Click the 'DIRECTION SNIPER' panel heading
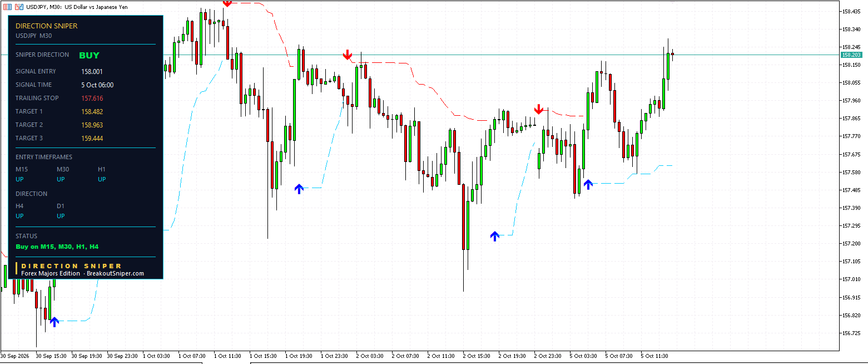The width and height of the screenshot is (868, 364). point(47,26)
